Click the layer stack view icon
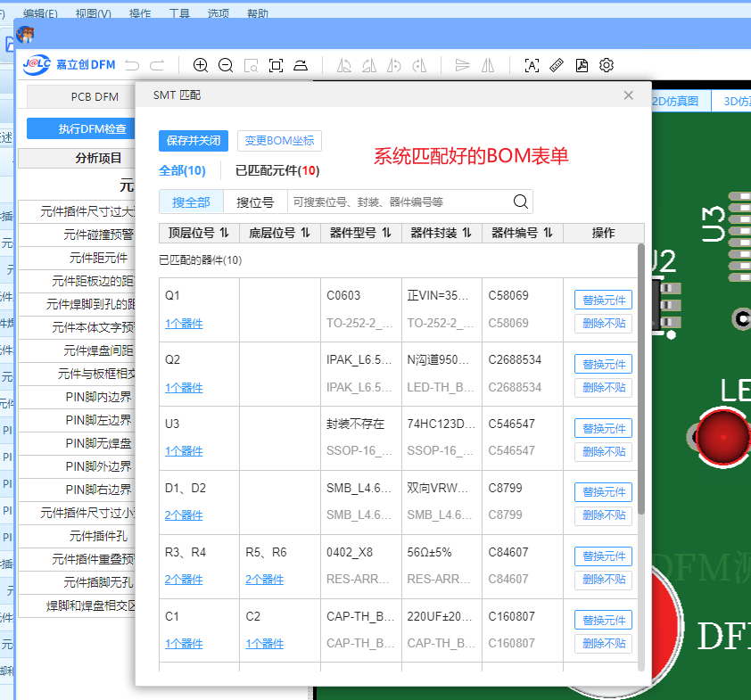This screenshot has height=700, width=751. [301, 65]
